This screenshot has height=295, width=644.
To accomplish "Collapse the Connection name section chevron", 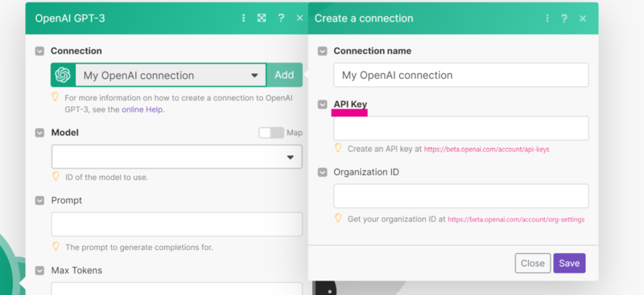I will (x=323, y=51).
